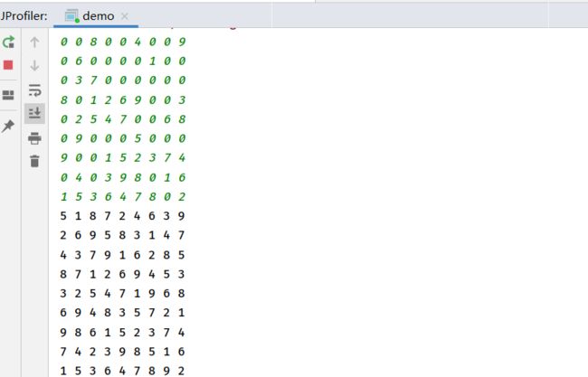Click solved row 4 3 7 9 1 6 2 8 5
This screenshot has width=588, height=377.
coord(122,255)
